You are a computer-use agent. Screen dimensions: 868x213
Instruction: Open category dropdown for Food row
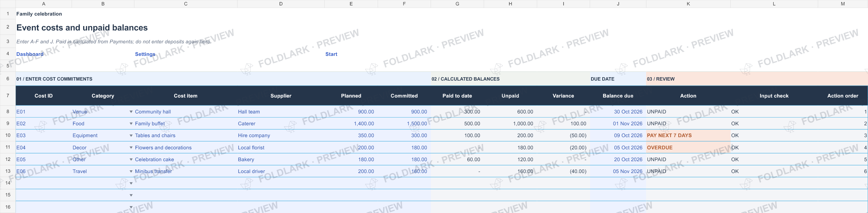point(131,124)
